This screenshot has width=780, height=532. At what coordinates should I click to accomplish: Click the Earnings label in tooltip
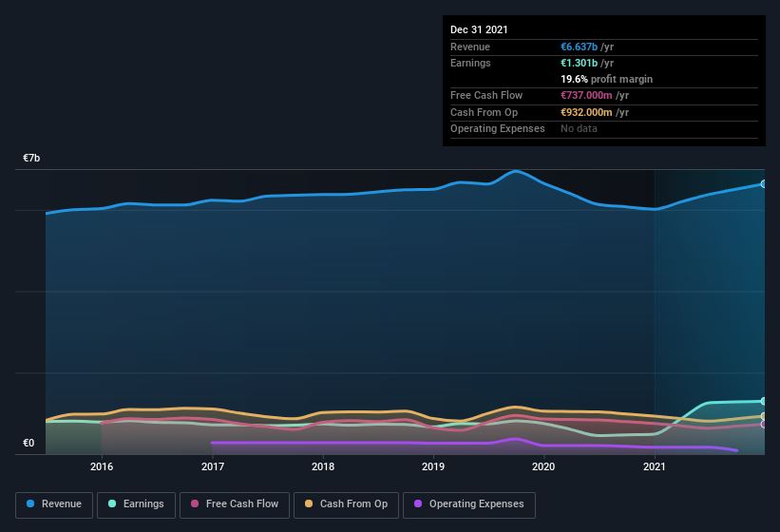coord(470,63)
